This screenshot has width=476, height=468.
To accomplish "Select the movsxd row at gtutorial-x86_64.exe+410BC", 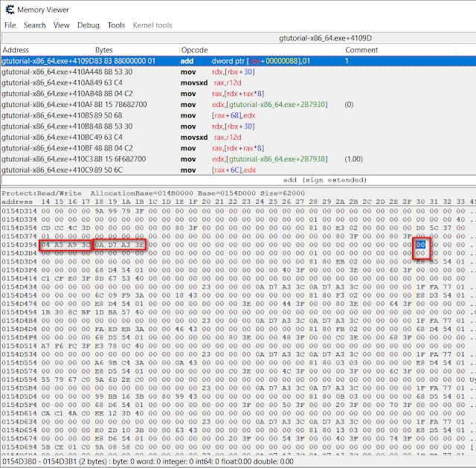I will (239, 138).
